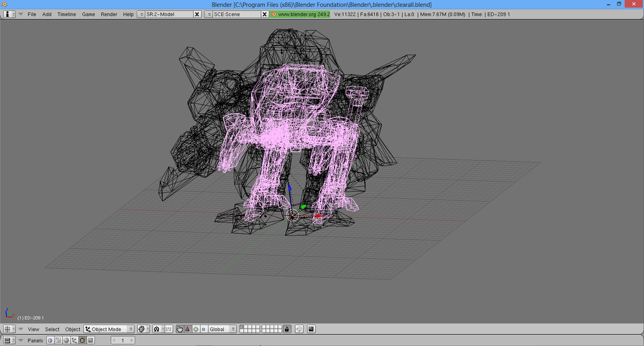Collapse the top header pulldown menus triangle
The image size is (644, 346).
tap(21, 14)
